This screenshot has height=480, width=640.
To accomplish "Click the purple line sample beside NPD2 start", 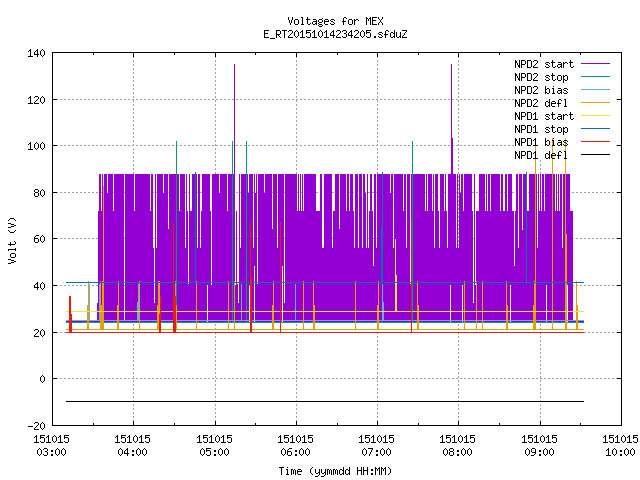I will (x=596, y=64).
